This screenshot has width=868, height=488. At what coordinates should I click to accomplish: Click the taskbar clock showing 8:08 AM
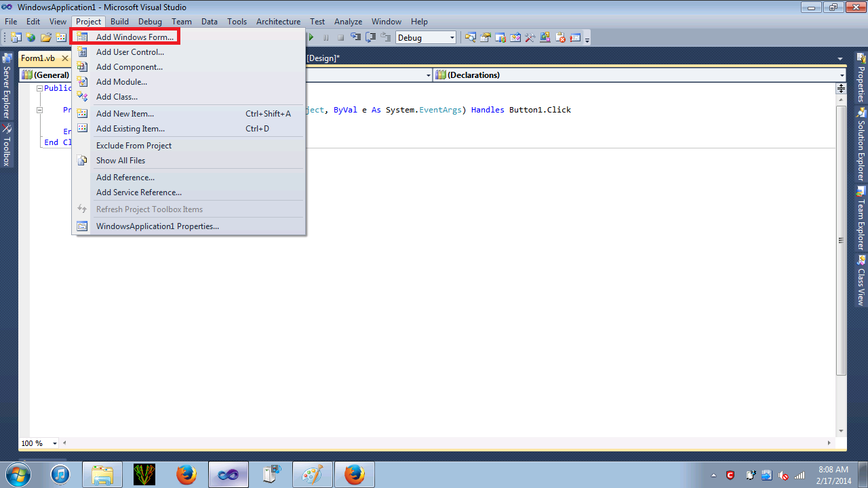point(833,474)
